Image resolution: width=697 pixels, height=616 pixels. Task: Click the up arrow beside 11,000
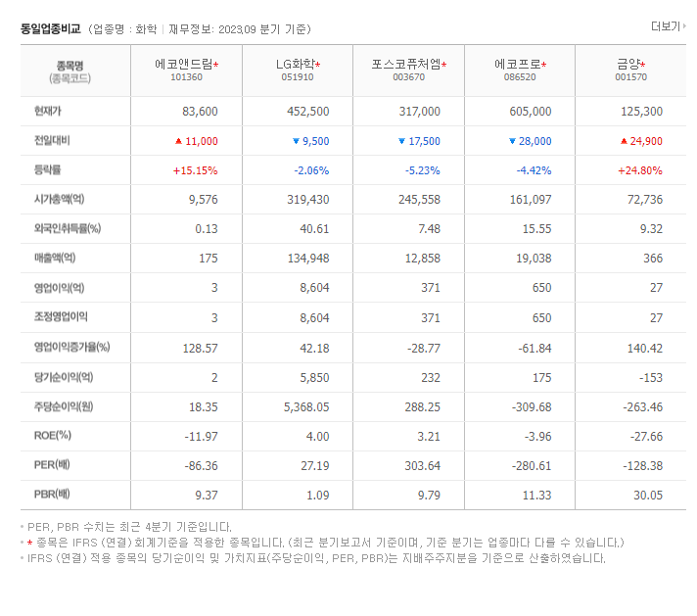(179, 141)
